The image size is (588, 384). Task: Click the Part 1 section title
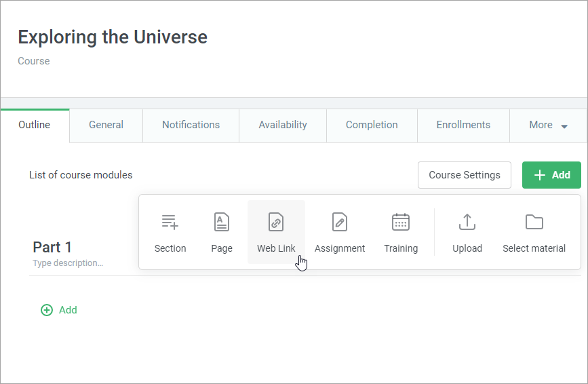click(52, 247)
